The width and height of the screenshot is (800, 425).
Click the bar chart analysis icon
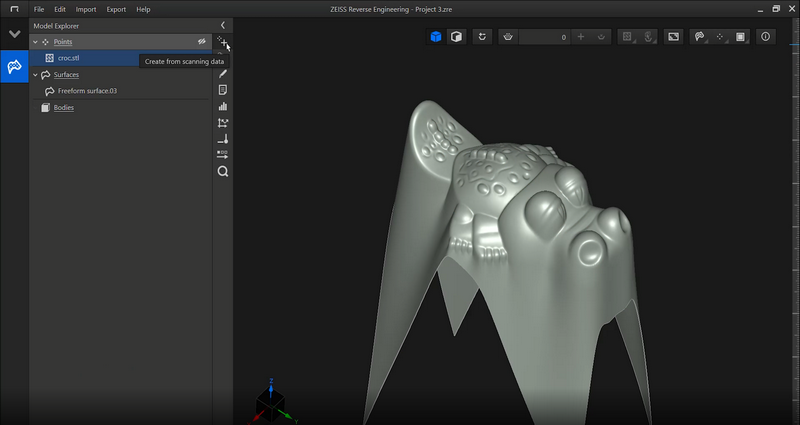tap(223, 106)
